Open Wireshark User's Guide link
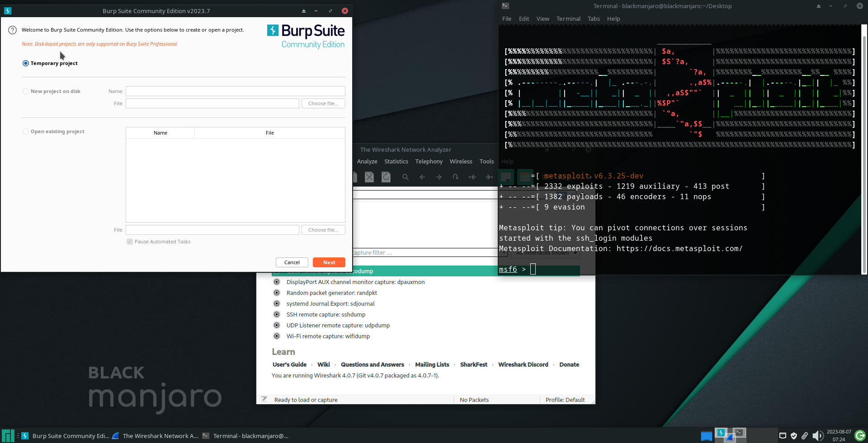 (289, 364)
